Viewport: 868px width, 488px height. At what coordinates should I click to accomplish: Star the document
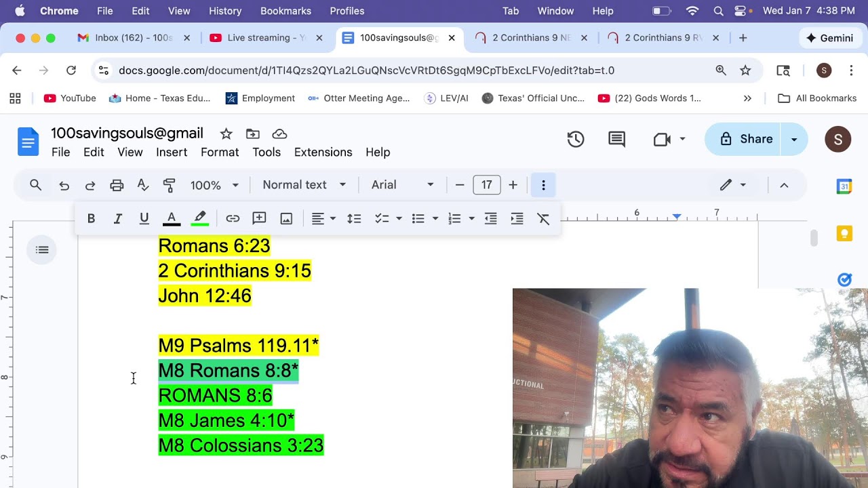pyautogui.click(x=226, y=134)
